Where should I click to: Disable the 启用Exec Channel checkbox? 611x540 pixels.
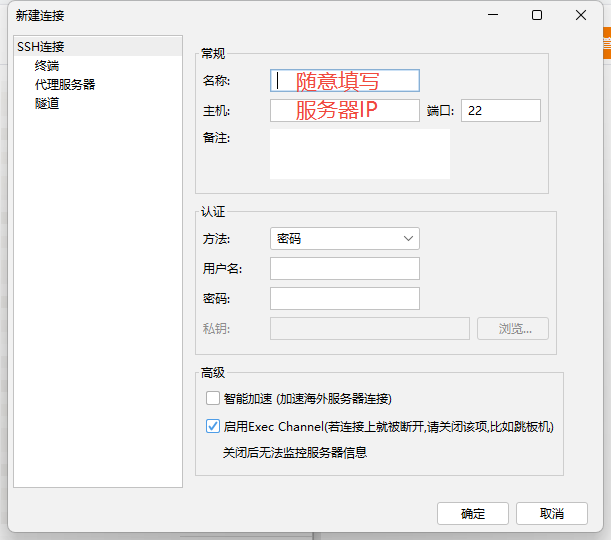(x=213, y=426)
